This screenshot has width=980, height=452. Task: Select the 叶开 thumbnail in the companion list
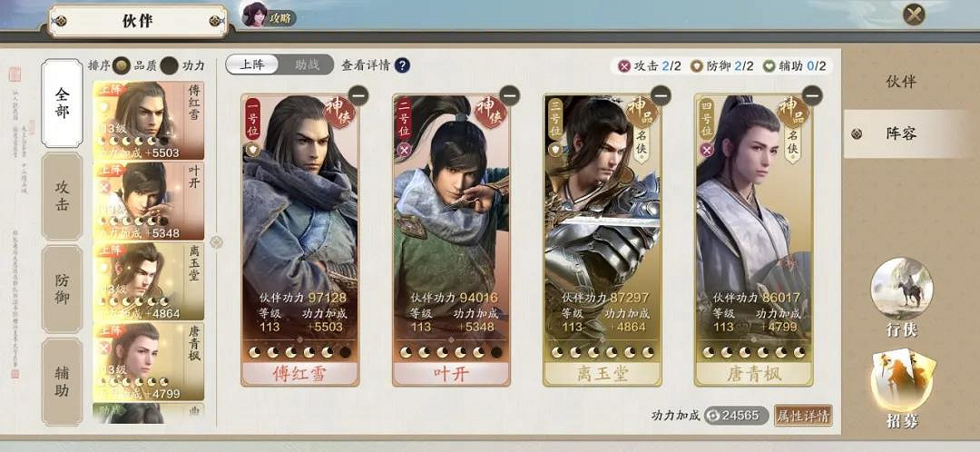(x=149, y=201)
